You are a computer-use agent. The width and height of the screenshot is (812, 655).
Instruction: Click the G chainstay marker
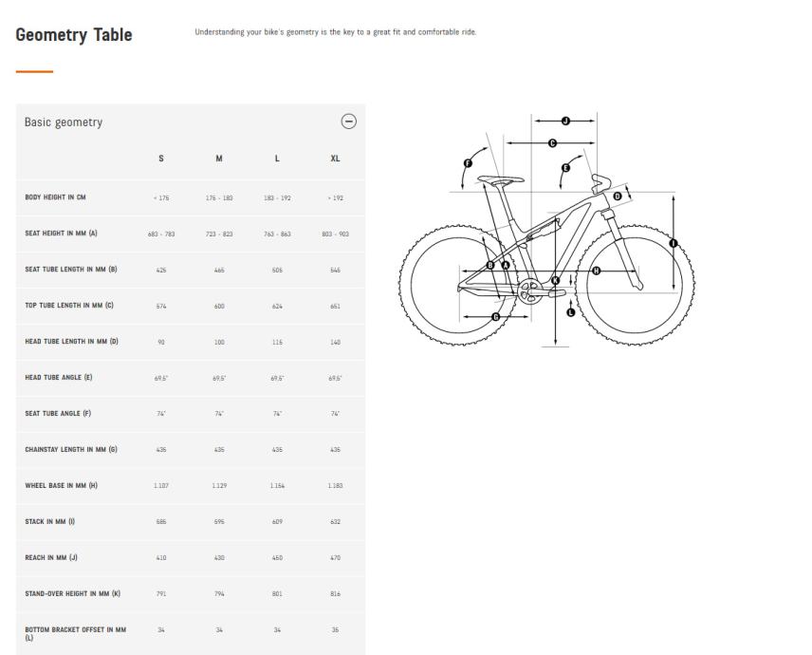[496, 316]
